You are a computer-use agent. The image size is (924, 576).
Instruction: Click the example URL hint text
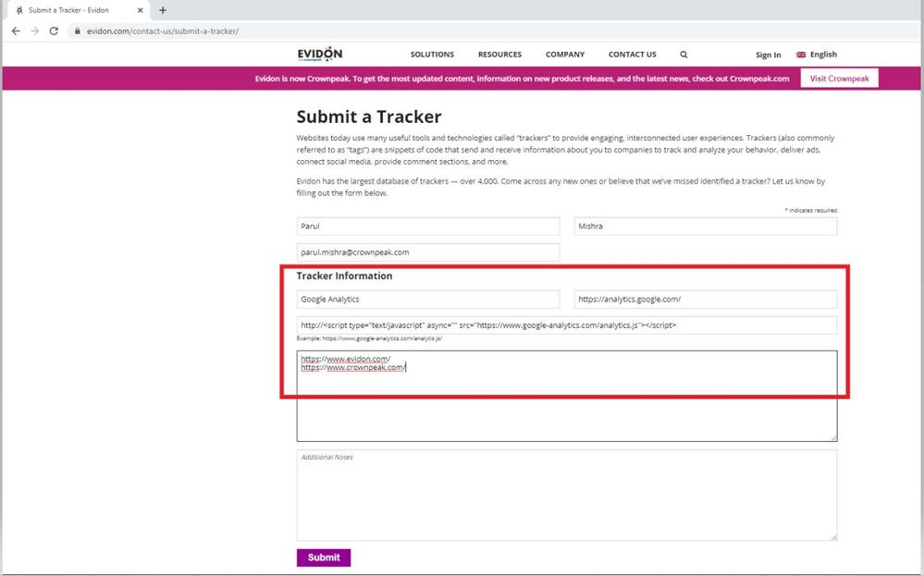[369, 338]
